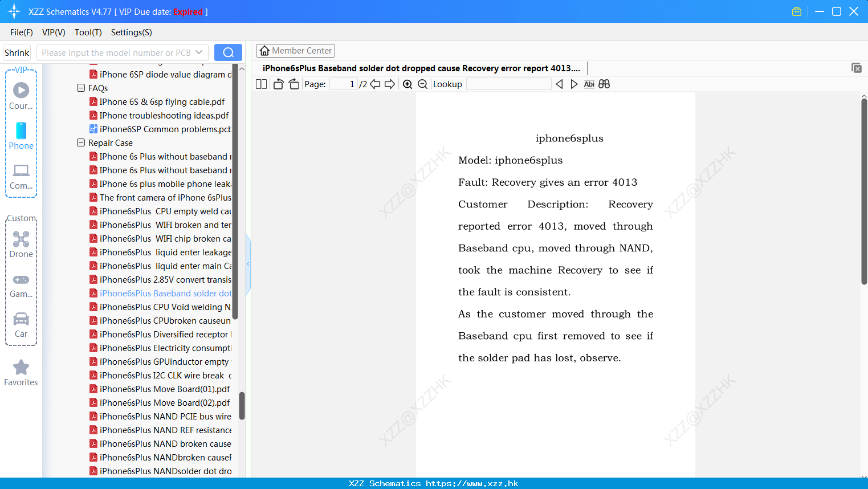Zoom in on the PDF page
The width and height of the screenshot is (868, 489).
pyautogui.click(x=407, y=84)
